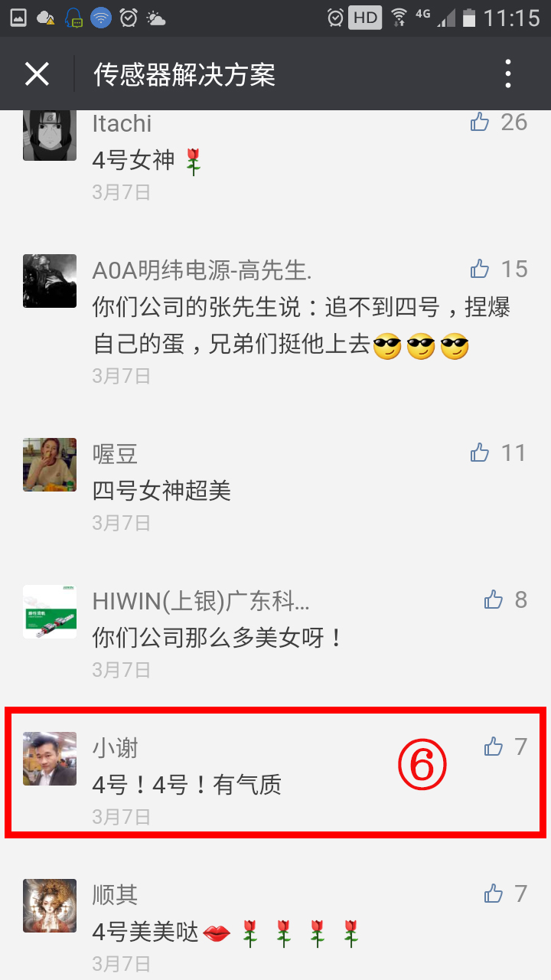Like the A0A明纬电源-高先生 comment
The height and width of the screenshot is (980, 551).
coord(480,269)
